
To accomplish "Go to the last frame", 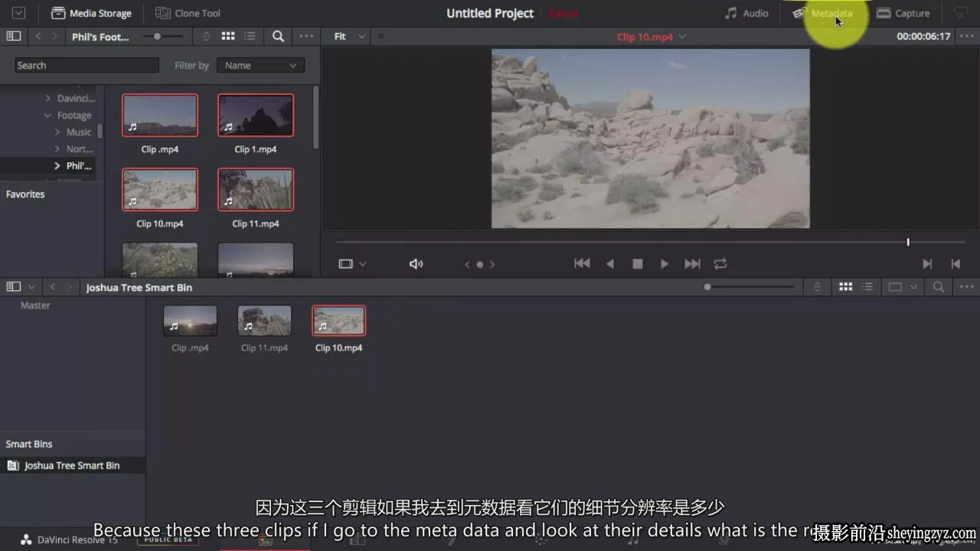I will pos(692,263).
